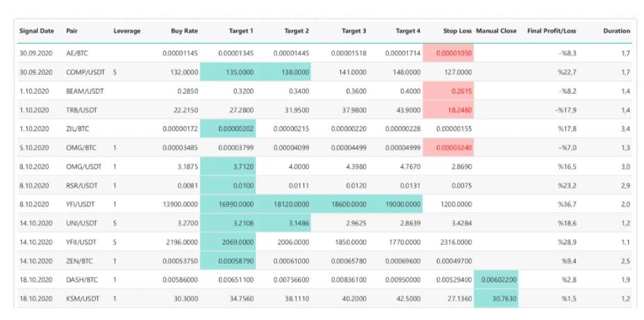
Task: Sort by the Duration column header
Action: pyautogui.click(x=616, y=31)
